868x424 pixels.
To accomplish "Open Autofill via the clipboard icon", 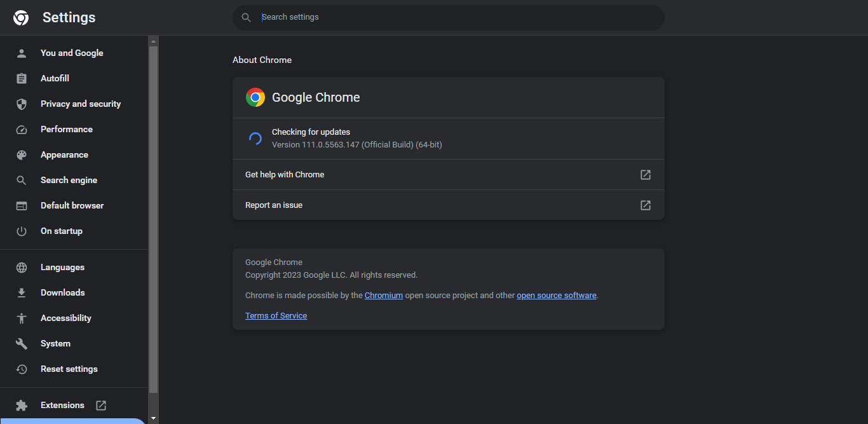I will click(x=22, y=78).
